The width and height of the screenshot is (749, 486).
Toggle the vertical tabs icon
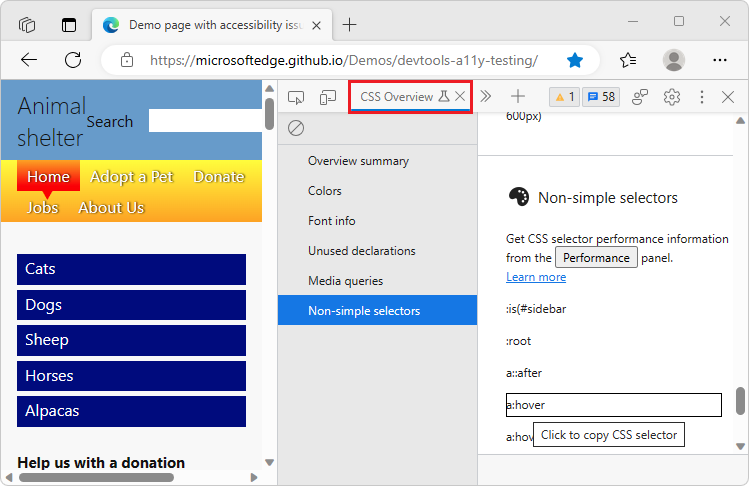tap(69, 24)
